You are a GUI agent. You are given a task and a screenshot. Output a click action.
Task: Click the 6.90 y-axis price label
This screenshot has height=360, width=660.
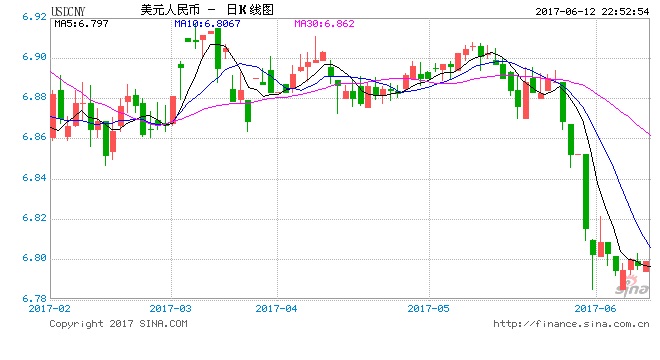[x=34, y=56]
